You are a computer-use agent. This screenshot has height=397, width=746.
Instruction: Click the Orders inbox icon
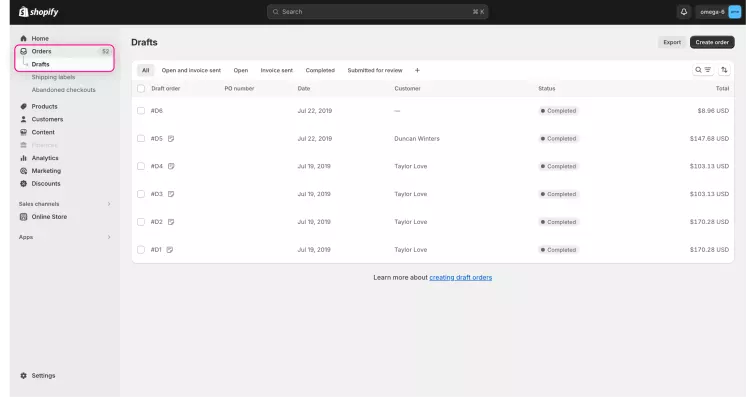pos(23,51)
